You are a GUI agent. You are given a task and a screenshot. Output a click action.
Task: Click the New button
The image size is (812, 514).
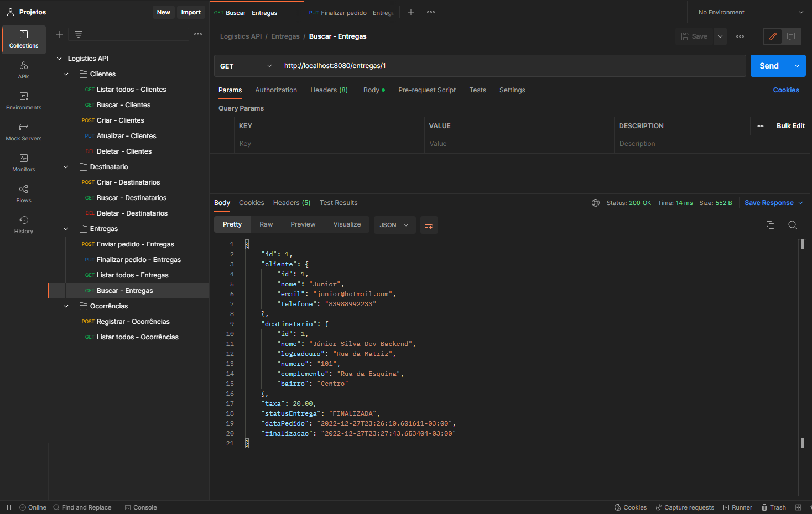(164, 12)
